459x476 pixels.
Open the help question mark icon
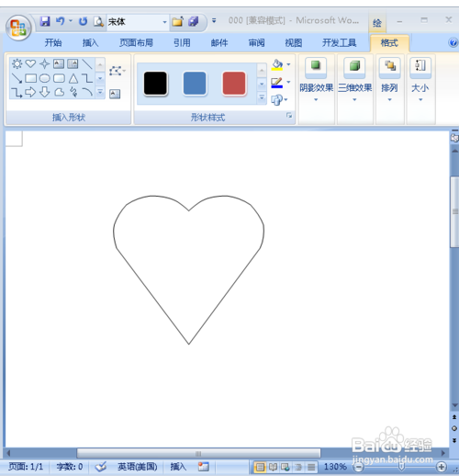(453, 42)
